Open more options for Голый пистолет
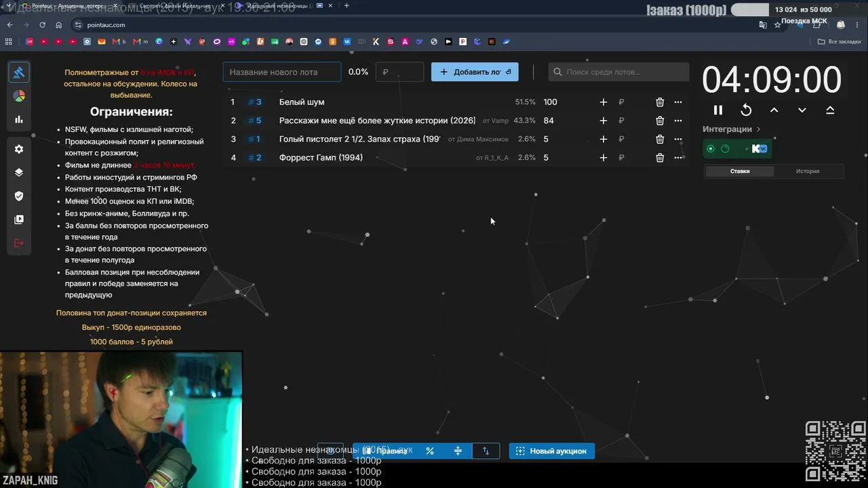 tap(678, 139)
